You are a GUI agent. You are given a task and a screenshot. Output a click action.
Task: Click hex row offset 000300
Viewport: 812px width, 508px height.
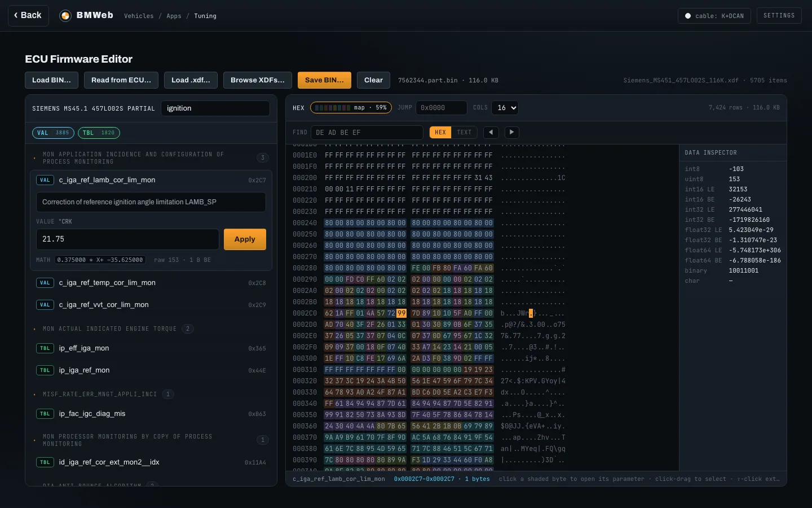[304, 358]
